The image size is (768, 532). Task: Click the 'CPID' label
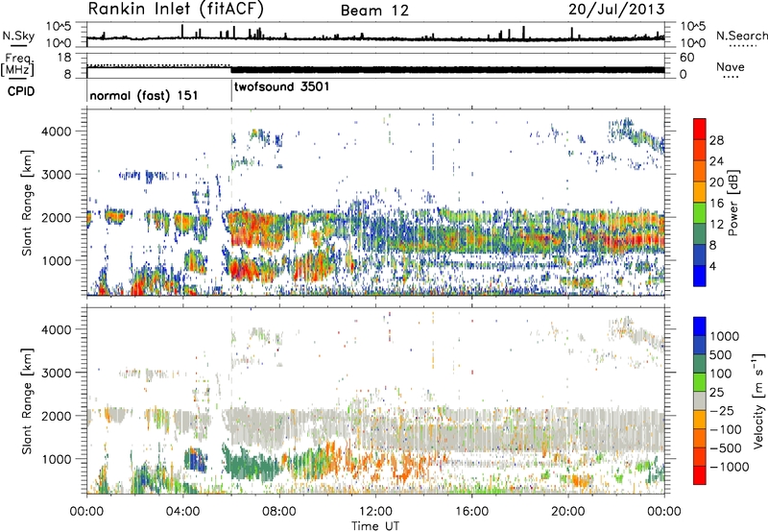21,91
